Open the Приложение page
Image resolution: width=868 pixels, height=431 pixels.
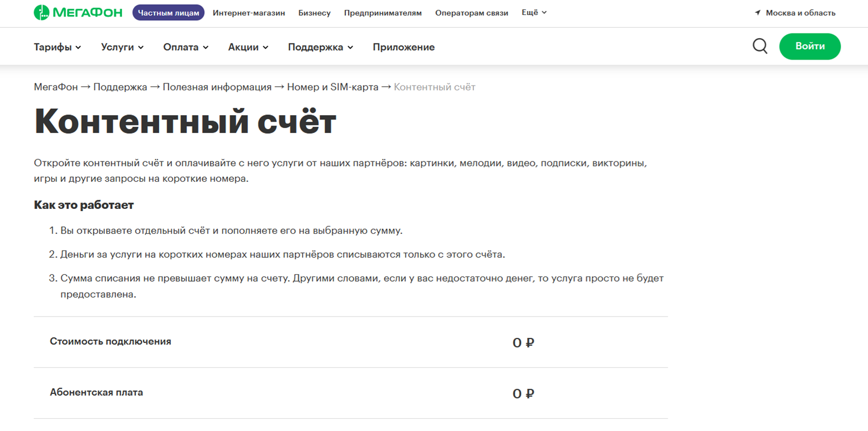click(x=404, y=47)
